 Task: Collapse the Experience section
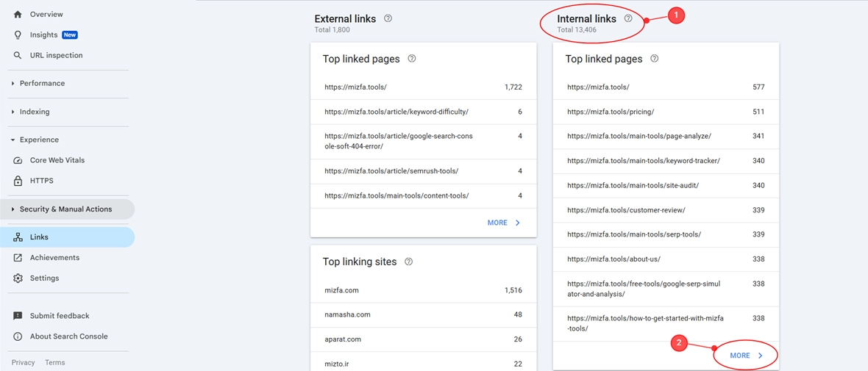tap(39, 140)
